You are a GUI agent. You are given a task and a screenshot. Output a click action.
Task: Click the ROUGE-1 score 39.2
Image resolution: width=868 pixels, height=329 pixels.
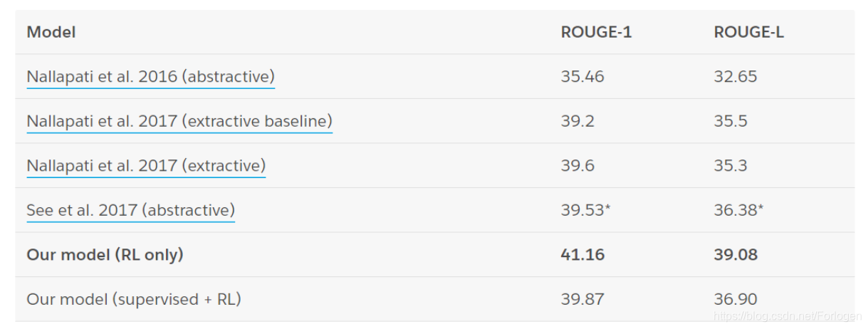[577, 121]
